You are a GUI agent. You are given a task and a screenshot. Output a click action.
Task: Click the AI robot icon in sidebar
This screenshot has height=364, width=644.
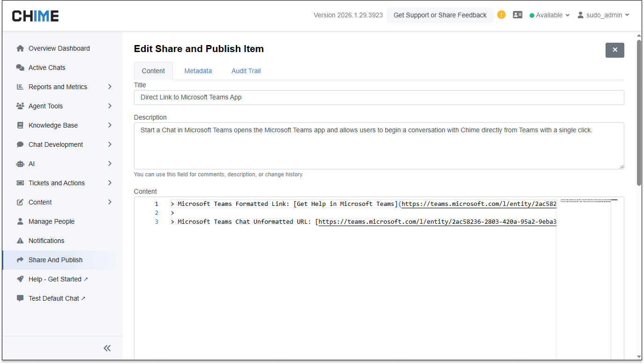click(20, 164)
